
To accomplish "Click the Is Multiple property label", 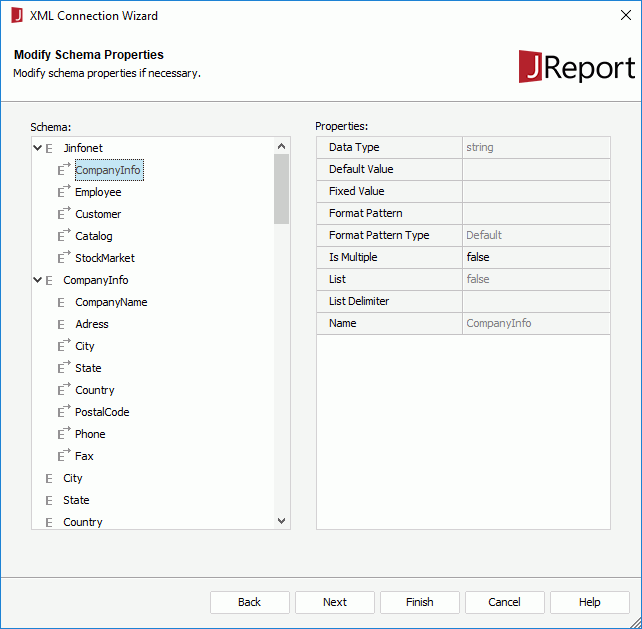I will [x=353, y=257].
